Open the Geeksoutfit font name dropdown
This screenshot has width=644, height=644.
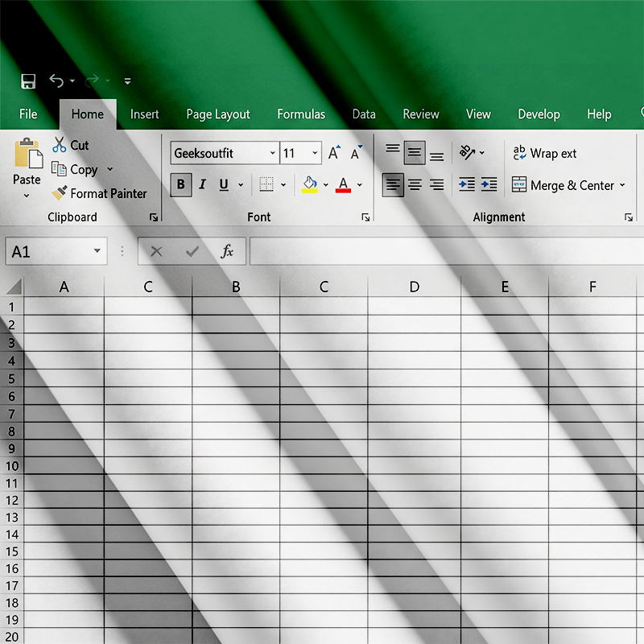click(x=273, y=153)
